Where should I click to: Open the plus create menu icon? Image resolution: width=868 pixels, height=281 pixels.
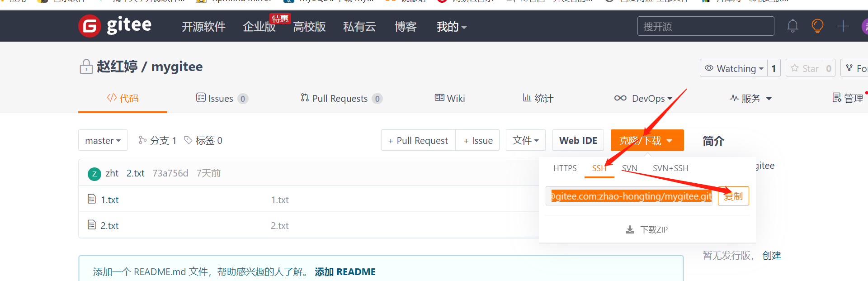click(843, 26)
